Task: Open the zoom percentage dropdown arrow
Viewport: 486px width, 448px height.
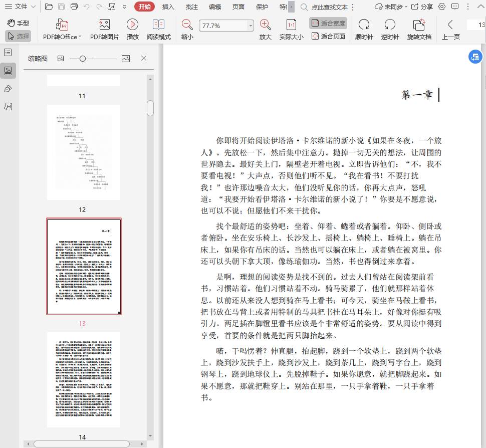Action: coord(251,26)
